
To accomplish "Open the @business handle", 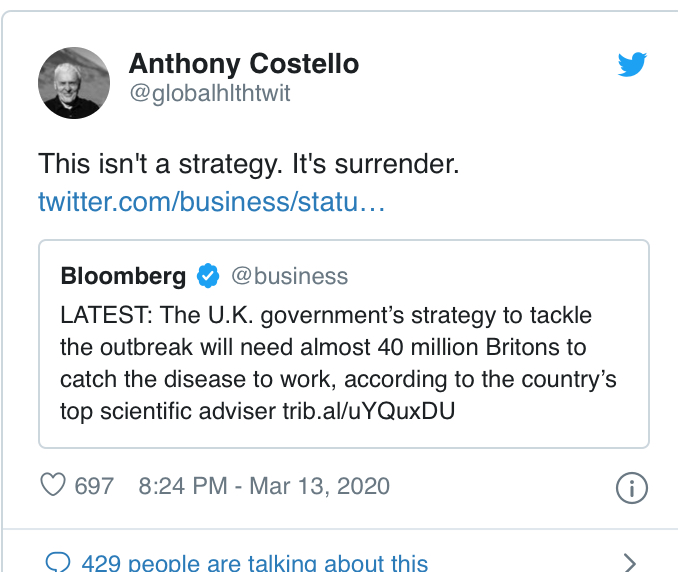I will pos(290,276).
